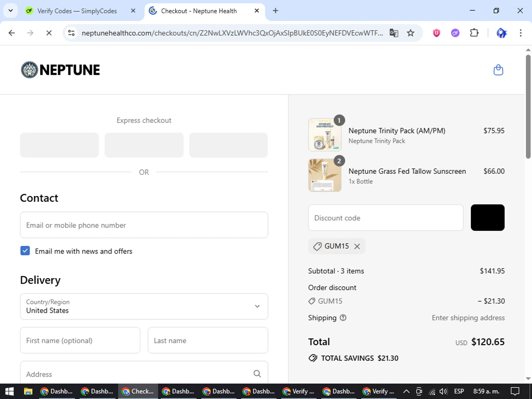Screen dimensions: 532x399
Task: Open the Chrome profile avatar
Action: point(501,33)
